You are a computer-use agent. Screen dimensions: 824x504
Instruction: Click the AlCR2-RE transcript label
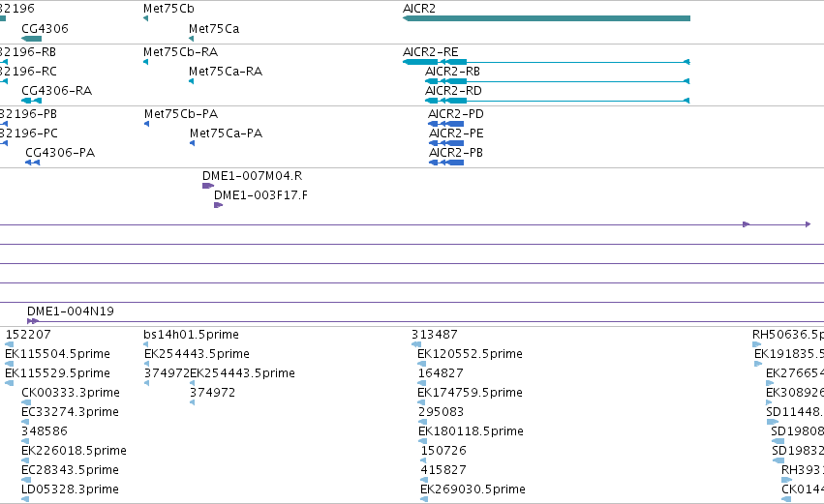[x=430, y=52]
